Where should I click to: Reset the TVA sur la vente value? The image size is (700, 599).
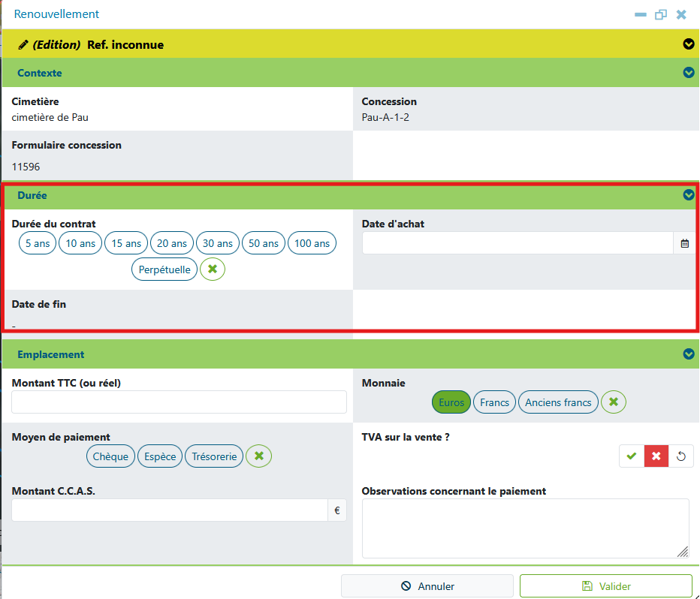[x=680, y=456]
